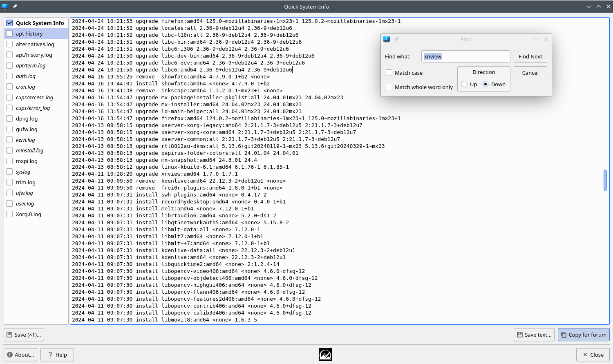Click the lo-main-helper upgrade line
This screenshot has height=364, width=613.
(x=187, y=112)
